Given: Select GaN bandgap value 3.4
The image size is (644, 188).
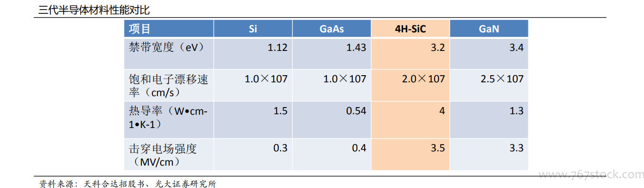Looking at the screenshot, I should 516,47.
